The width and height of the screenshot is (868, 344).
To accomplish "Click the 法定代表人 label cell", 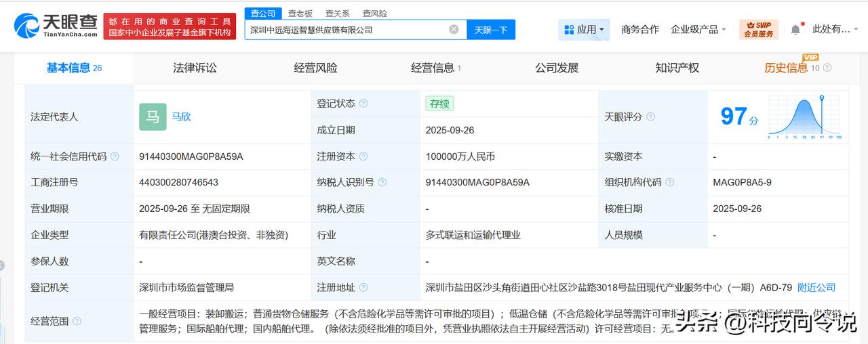I will click(79, 116).
